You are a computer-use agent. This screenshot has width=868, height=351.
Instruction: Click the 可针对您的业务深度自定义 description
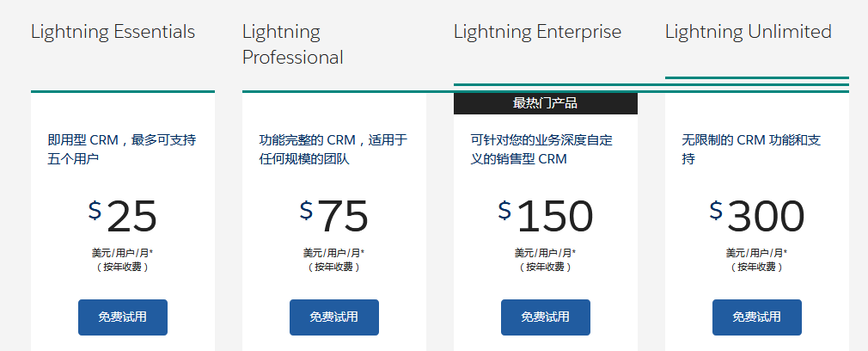click(x=541, y=149)
